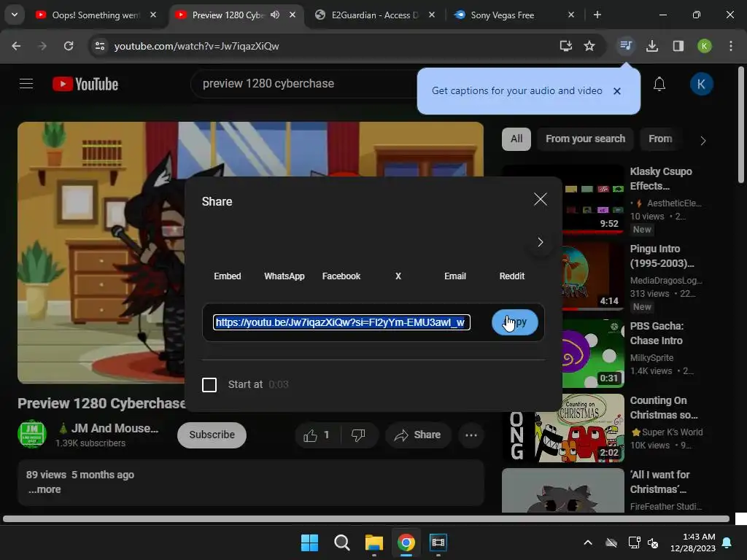The width and height of the screenshot is (747, 560).
Task: Open the Pingu Intro video title
Action: [x=661, y=256]
